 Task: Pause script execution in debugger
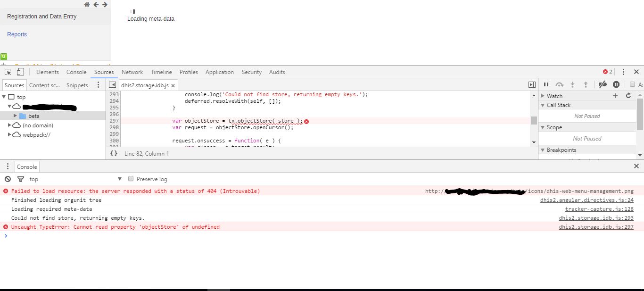click(546, 85)
